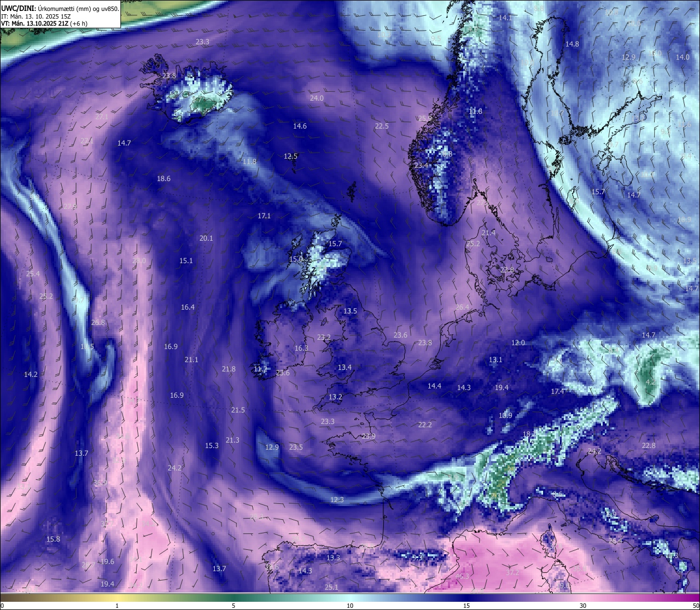The image size is (700, 610).
Task: Click the 22.8 value on the map
Action: click(649, 445)
